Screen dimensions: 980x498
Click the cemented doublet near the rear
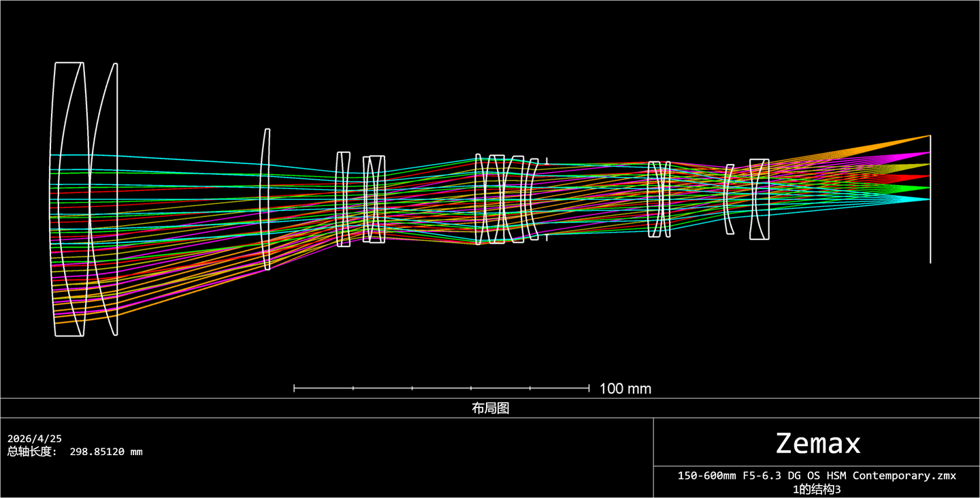659,199
